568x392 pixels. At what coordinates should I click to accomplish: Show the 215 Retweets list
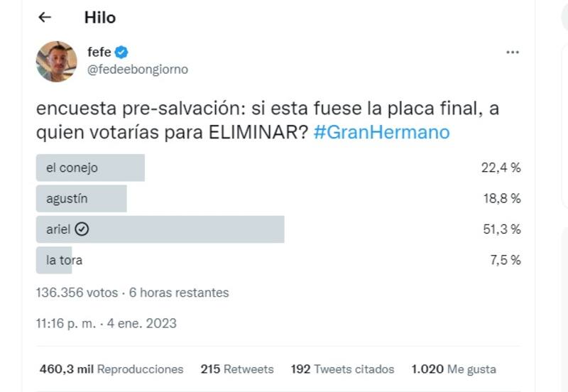[237, 369]
